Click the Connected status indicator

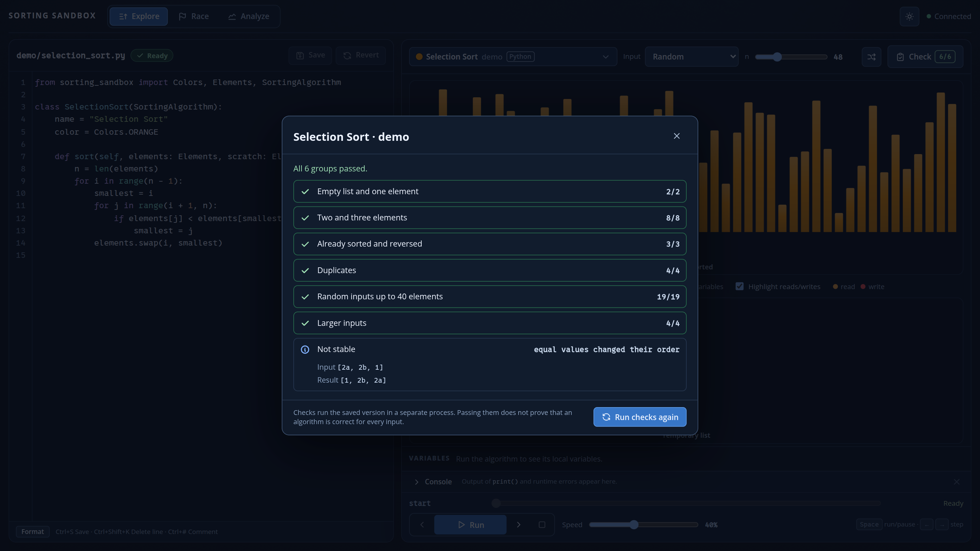click(949, 16)
